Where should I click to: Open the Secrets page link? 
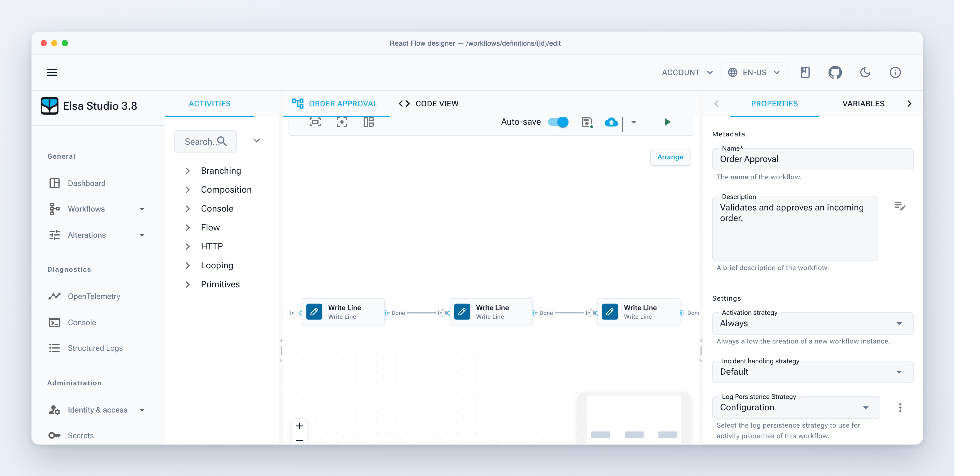tap(81, 435)
